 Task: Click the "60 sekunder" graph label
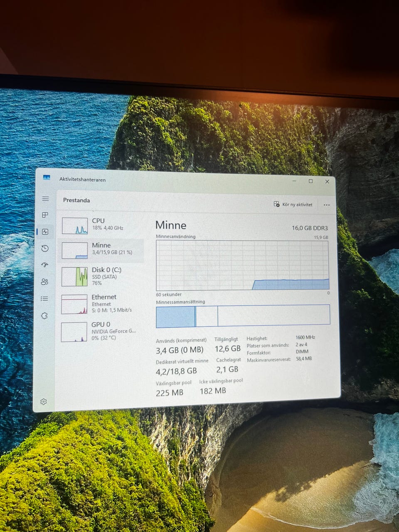(169, 294)
